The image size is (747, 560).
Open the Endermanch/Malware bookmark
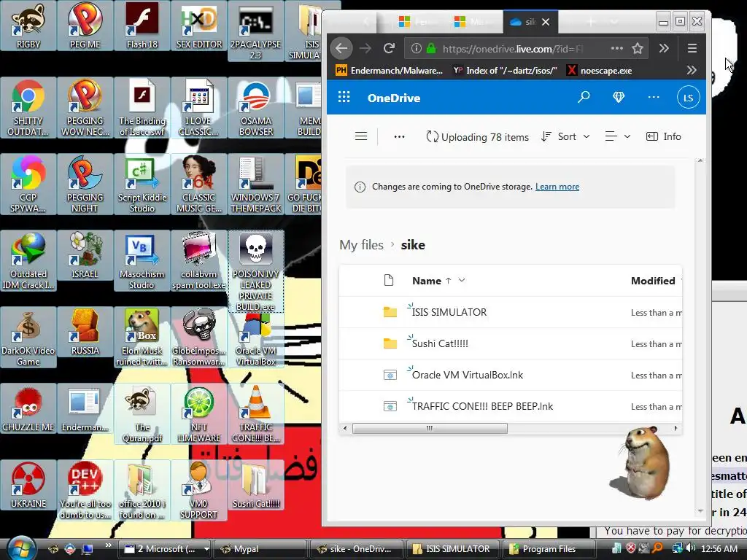pyautogui.click(x=390, y=71)
